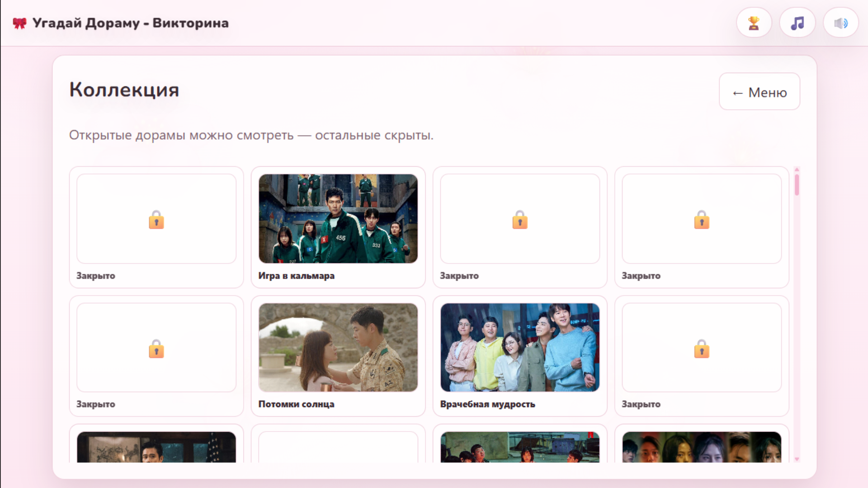Click the lock on the top-right closed card

pos(701,220)
